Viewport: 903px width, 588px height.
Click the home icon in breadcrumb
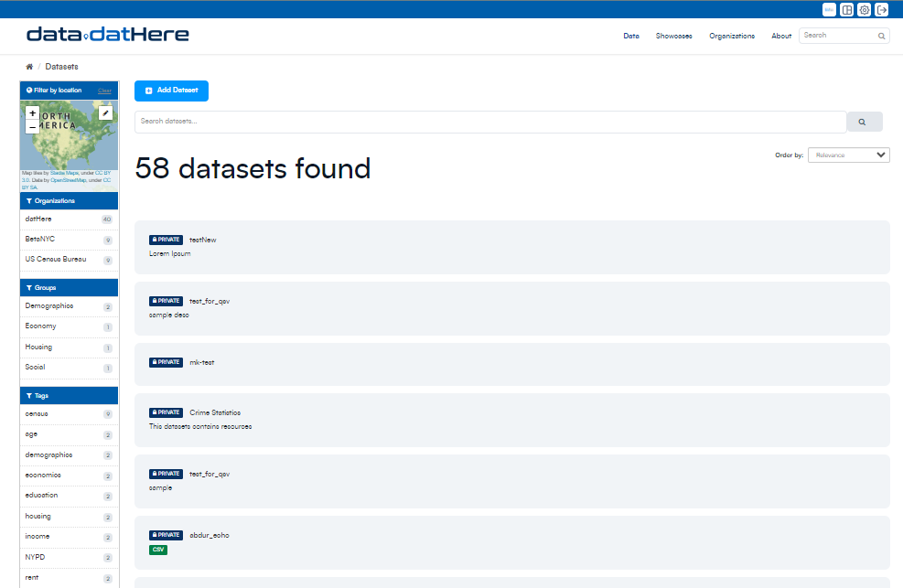(29, 67)
